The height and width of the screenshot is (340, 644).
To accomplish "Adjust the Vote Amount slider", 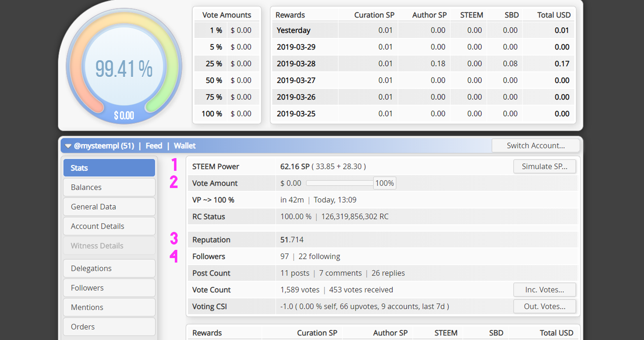I will pyautogui.click(x=339, y=183).
